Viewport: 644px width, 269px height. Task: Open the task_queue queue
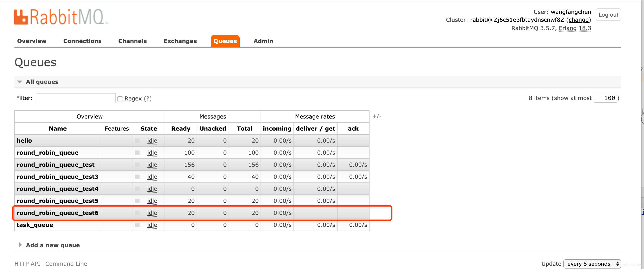coord(35,225)
